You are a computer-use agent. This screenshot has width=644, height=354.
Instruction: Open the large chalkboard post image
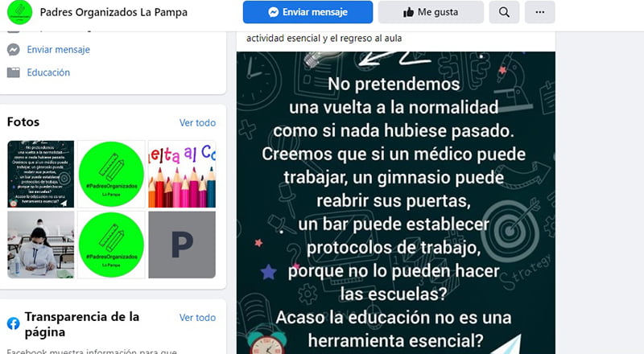396,203
